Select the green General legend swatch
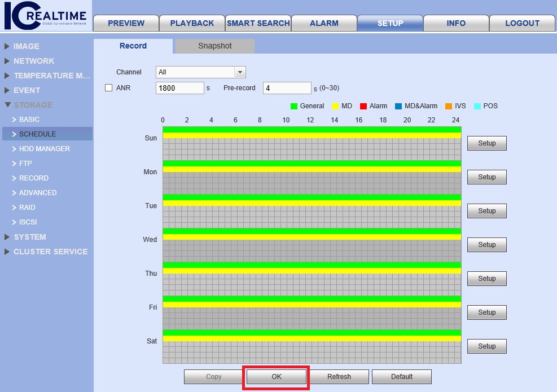 pos(293,106)
